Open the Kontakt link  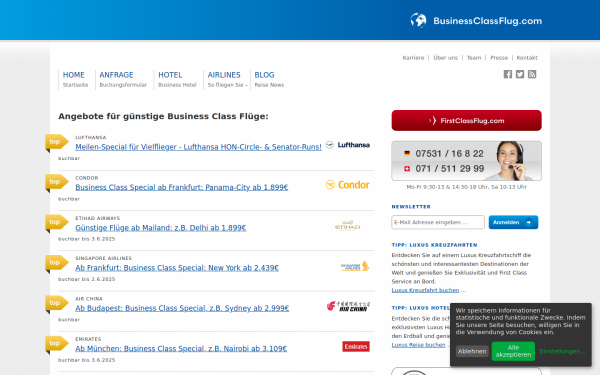527,58
